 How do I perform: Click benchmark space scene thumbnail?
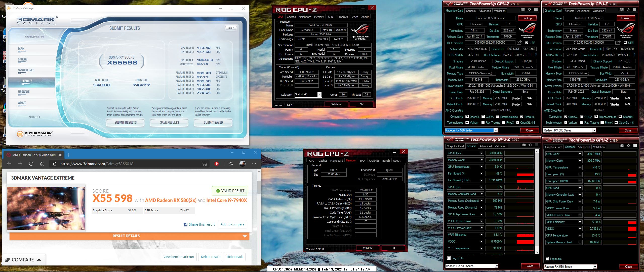[x=46, y=208]
